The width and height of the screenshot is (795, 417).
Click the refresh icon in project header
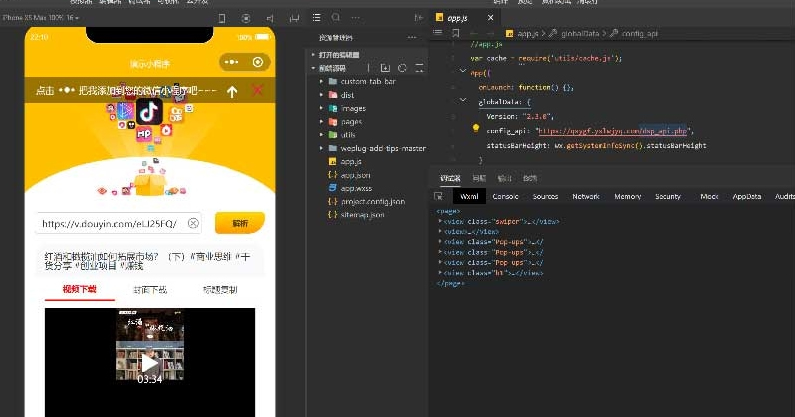click(403, 68)
